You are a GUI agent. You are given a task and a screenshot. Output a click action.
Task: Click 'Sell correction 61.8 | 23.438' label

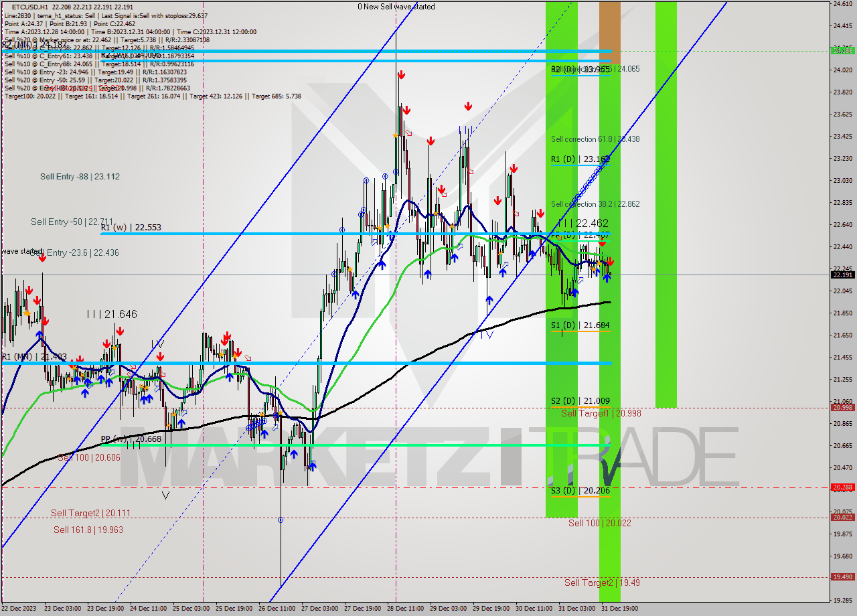click(x=595, y=139)
